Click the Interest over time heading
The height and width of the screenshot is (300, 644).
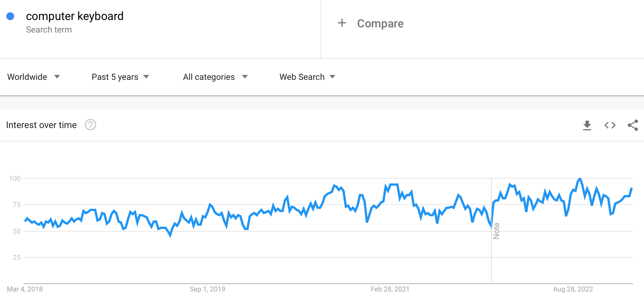tap(41, 125)
